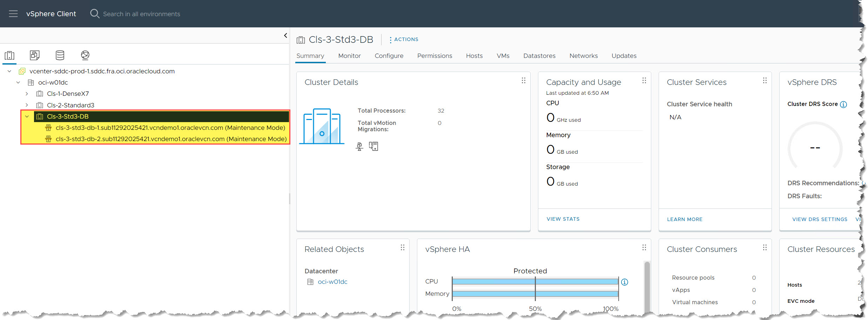
Task: Click the cluster illustration in Cluster Details
Action: tap(322, 126)
